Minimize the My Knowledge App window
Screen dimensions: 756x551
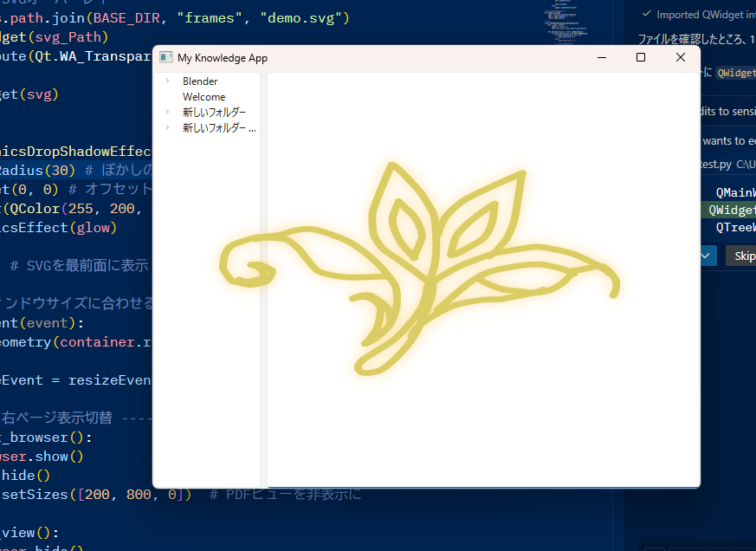coord(602,57)
